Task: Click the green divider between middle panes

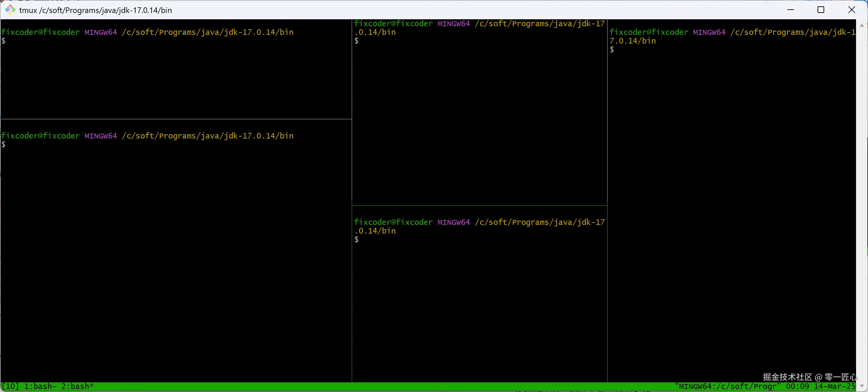Action: [x=478, y=205]
